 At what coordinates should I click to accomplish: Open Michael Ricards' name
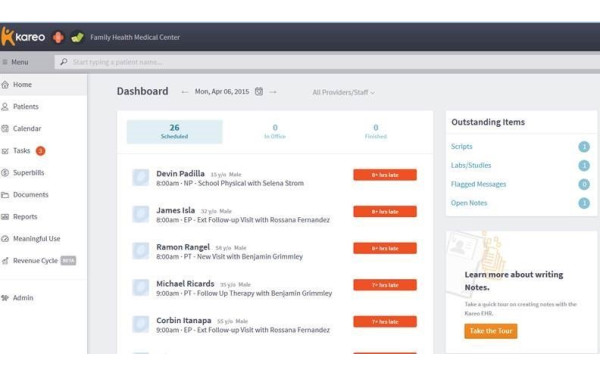pos(185,284)
